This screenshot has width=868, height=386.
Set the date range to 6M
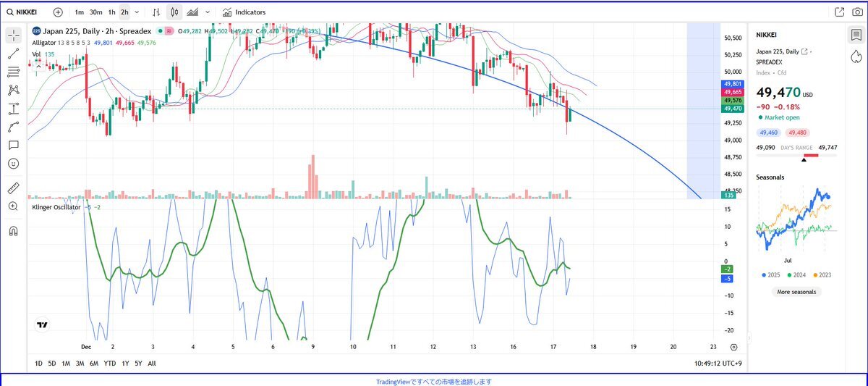click(94, 363)
